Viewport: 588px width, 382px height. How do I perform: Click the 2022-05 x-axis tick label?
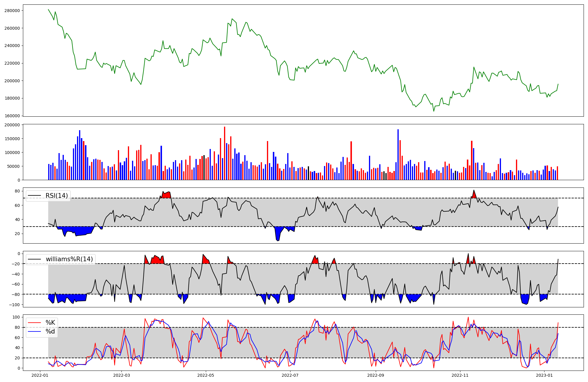pyautogui.click(x=206, y=375)
